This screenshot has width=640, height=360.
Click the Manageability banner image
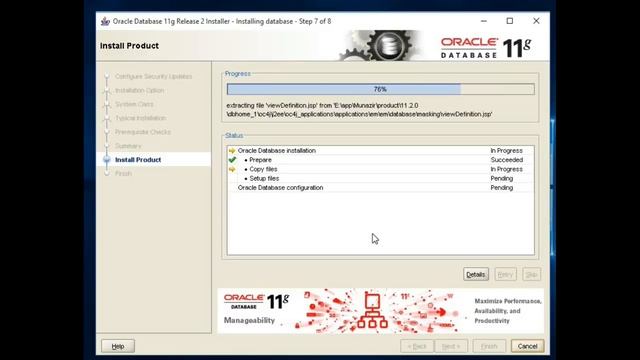[380, 311]
